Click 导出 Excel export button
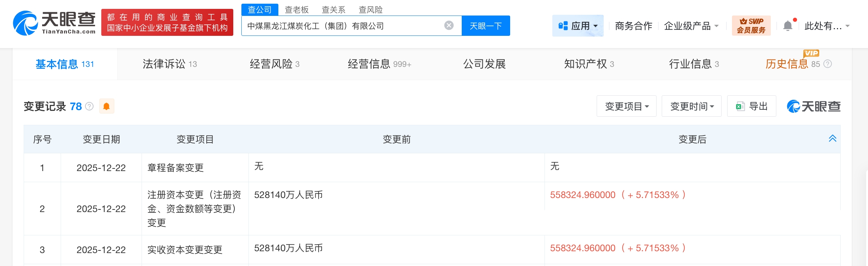The height and width of the screenshot is (266, 868). coord(751,106)
